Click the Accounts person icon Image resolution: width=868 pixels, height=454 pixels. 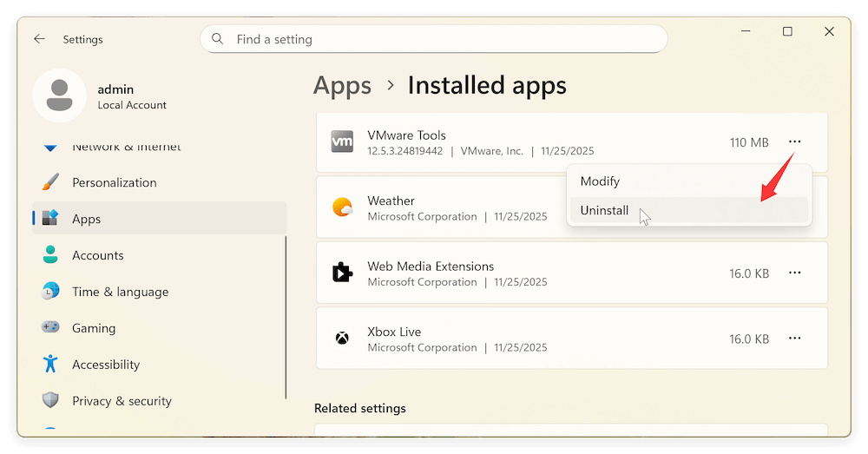(50, 254)
